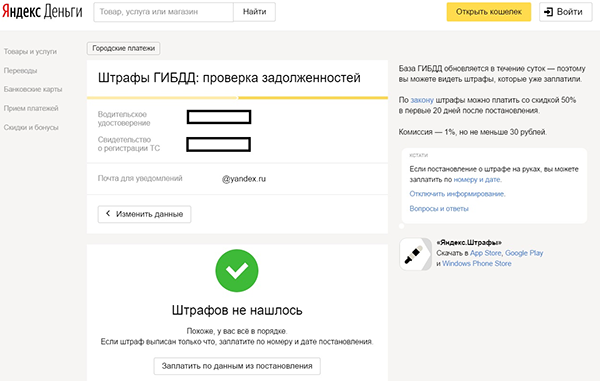Viewport: 600px width, 381px height.
Task: Focus the Товар, услуга или магазин search field
Action: pos(163,12)
